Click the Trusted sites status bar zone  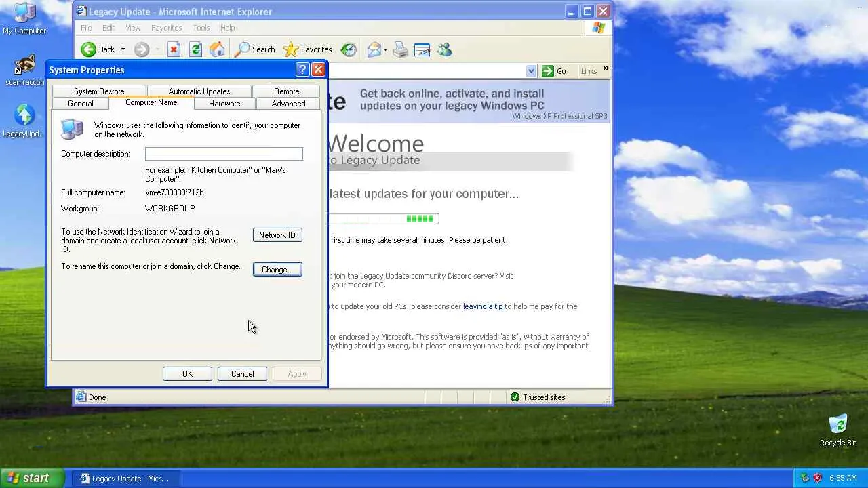537,397
